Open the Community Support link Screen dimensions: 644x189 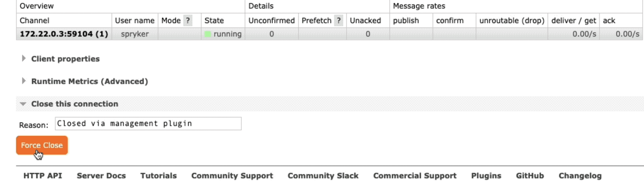tap(232, 176)
